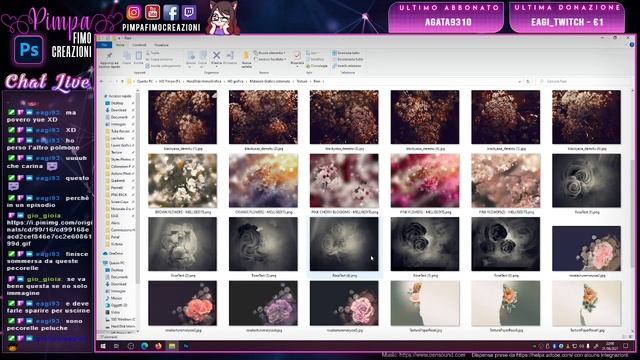
Task: Click Copia percorso in the ribbon
Action: (x=159, y=59)
